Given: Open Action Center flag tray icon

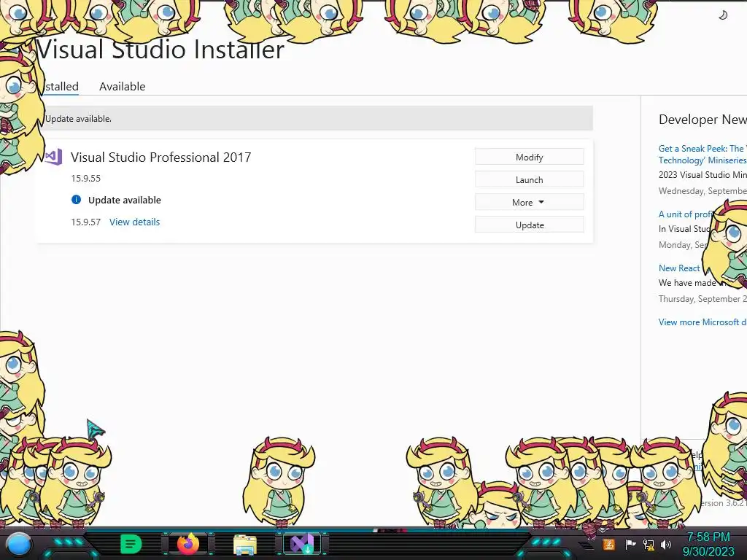Looking at the screenshot, I should (x=630, y=544).
